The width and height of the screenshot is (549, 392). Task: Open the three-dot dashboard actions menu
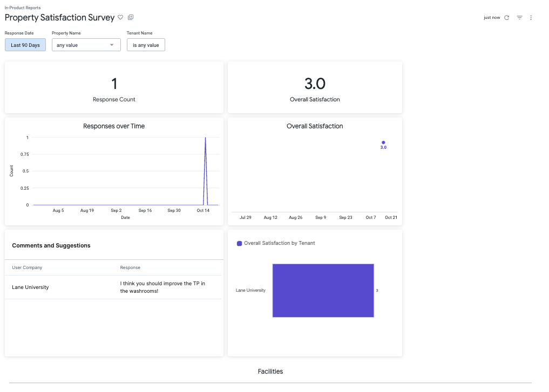pyautogui.click(x=531, y=17)
